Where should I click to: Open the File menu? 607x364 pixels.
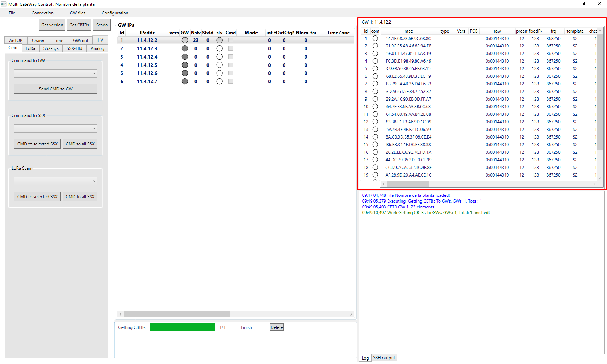pos(12,13)
